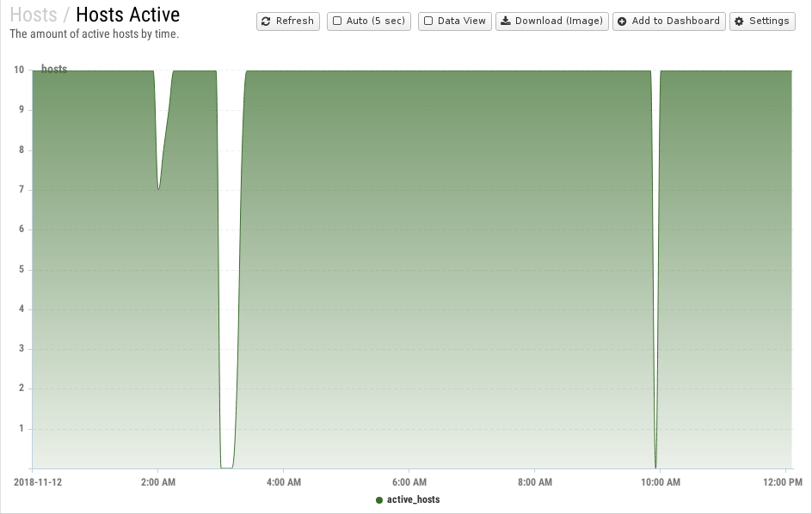Click the 12:00 PM x-axis label
812x514 pixels.
[x=783, y=482]
